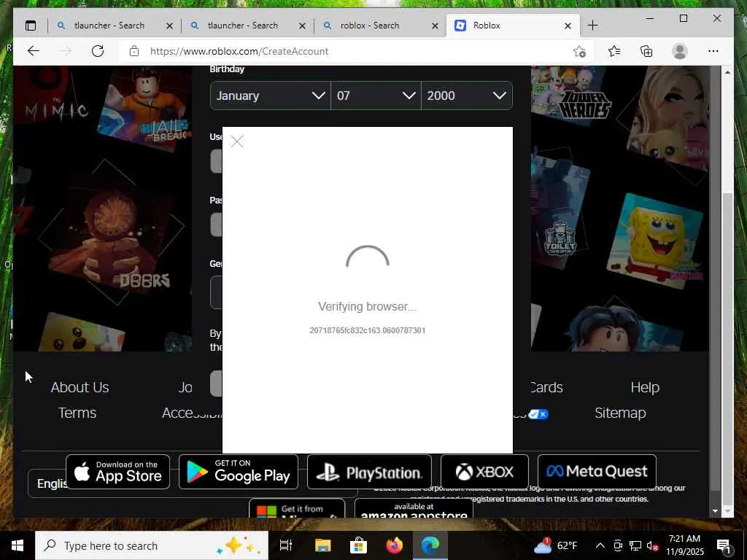The height and width of the screenshot is (560, 747).
Task: Click the scrollbar down arrow
Action: pyautogui.click(x=715, y=511)
